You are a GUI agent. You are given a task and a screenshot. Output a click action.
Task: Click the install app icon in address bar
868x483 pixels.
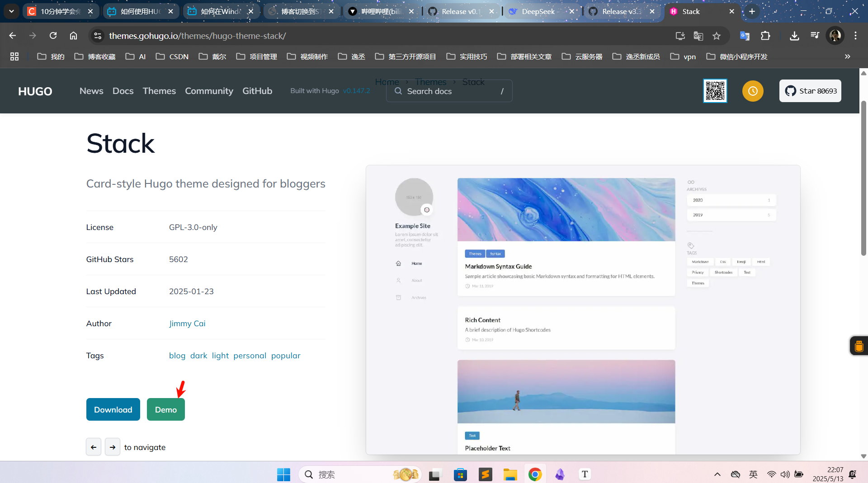pos(680,36)
